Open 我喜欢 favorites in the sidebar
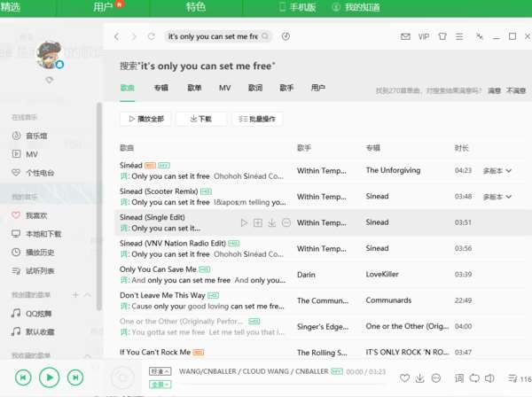The height and width of the screenshot is (397, 532). click(30, 215)
